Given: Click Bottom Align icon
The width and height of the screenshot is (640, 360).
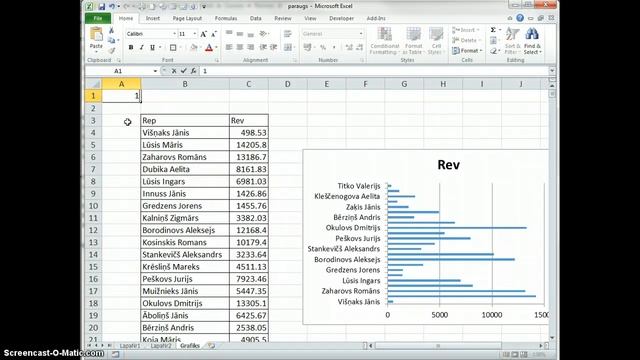Looking at the screenshot, I should pos(251,34).
